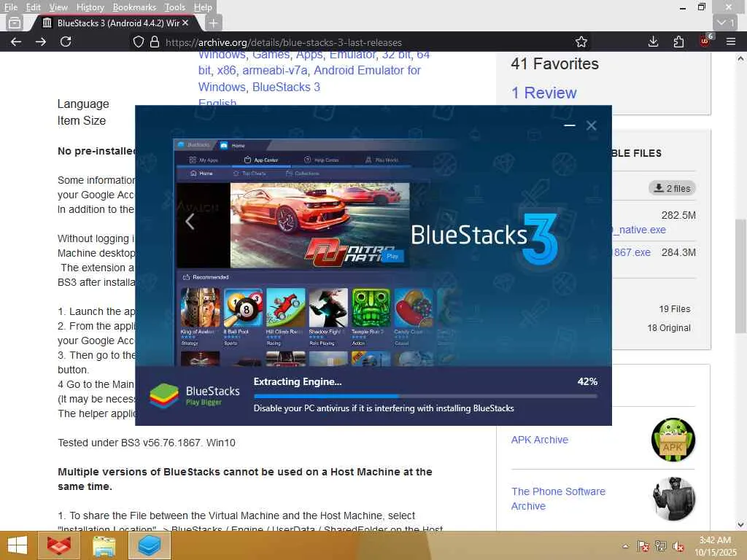The image size is (747, 560).
Task: Open the uBlock Origin extension icon
Action: click(705, 41)
